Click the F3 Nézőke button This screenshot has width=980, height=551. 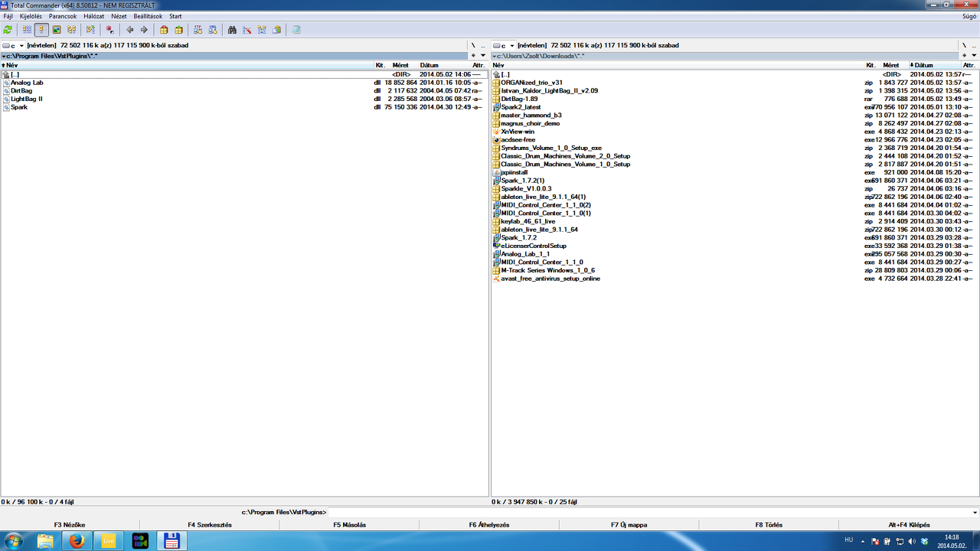tap(70, 525)
